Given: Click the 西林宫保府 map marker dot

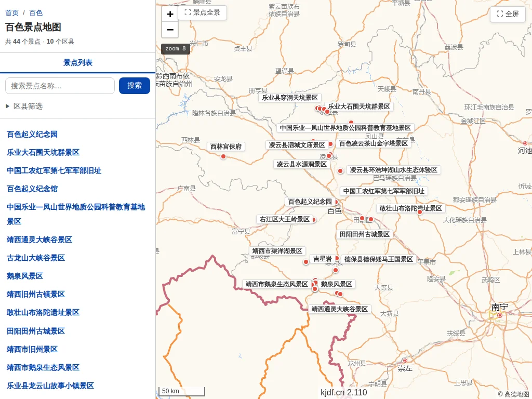Looking at the screenshot, I should (223, 156).
